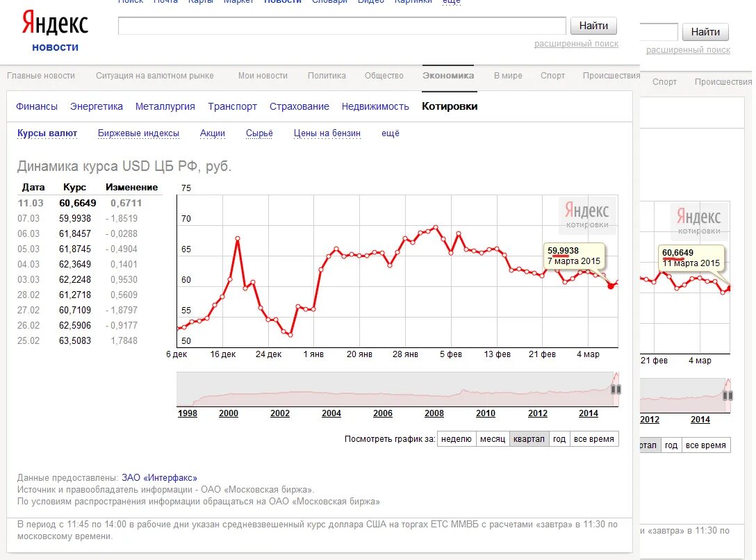Screen dimensions: 756x560
Task: Select the Курсы валют subsection
Action: click(x=47, y=133)
